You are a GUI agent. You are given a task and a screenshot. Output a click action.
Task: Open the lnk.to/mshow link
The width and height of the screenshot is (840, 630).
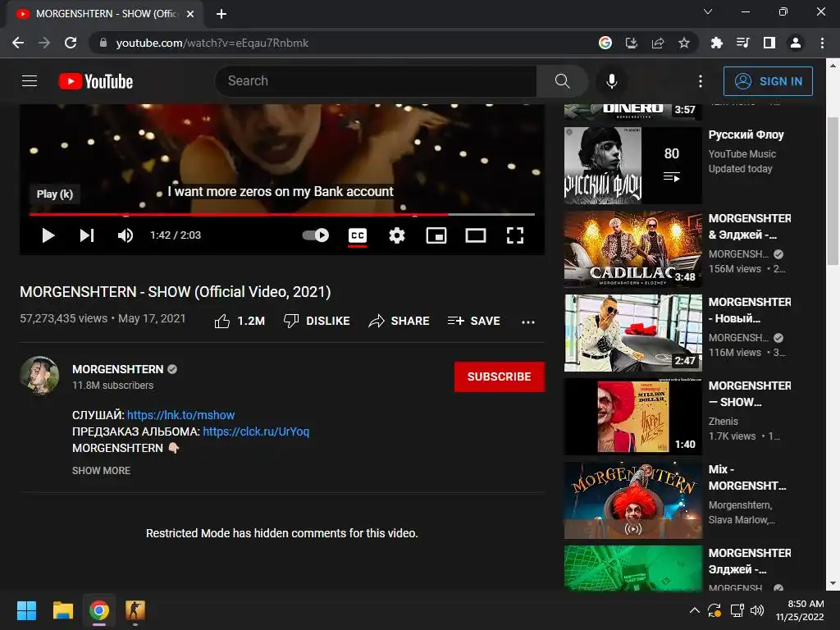[180, 415]
